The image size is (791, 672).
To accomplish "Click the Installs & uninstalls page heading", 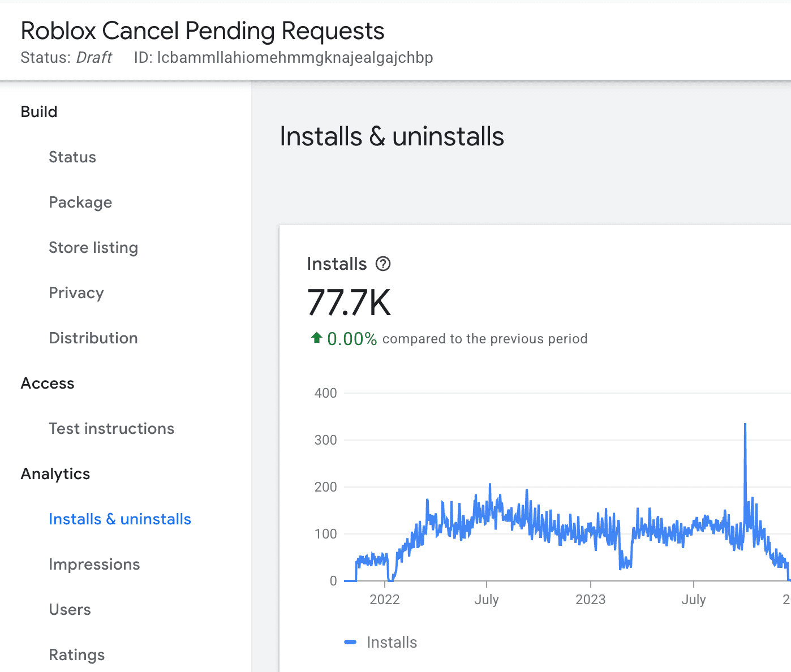I will [x=392, y=136].
